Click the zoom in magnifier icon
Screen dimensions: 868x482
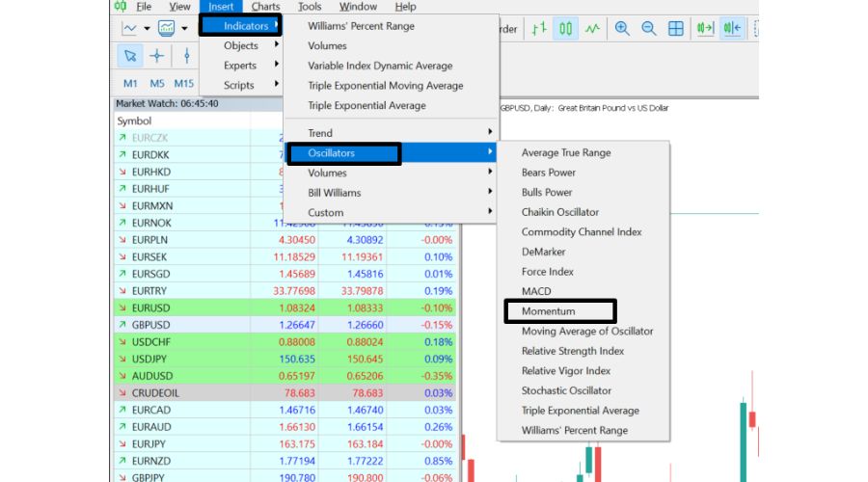[x=623, y=29]
